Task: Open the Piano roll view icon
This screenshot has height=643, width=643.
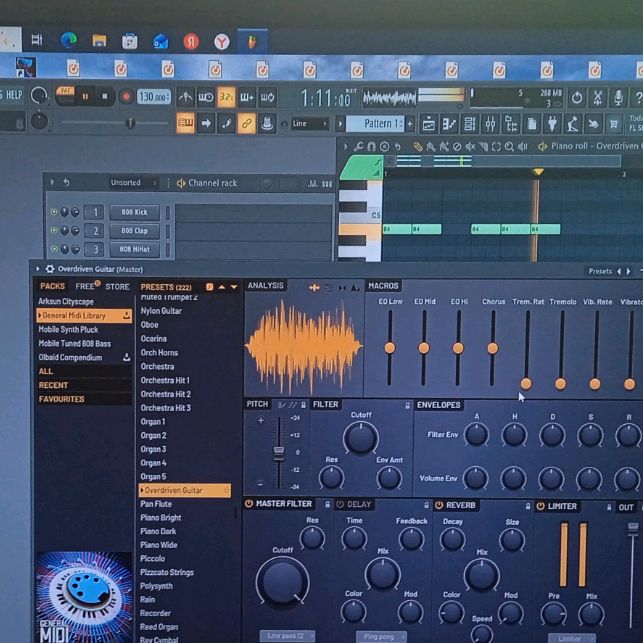Action: (x=449, y=123)
